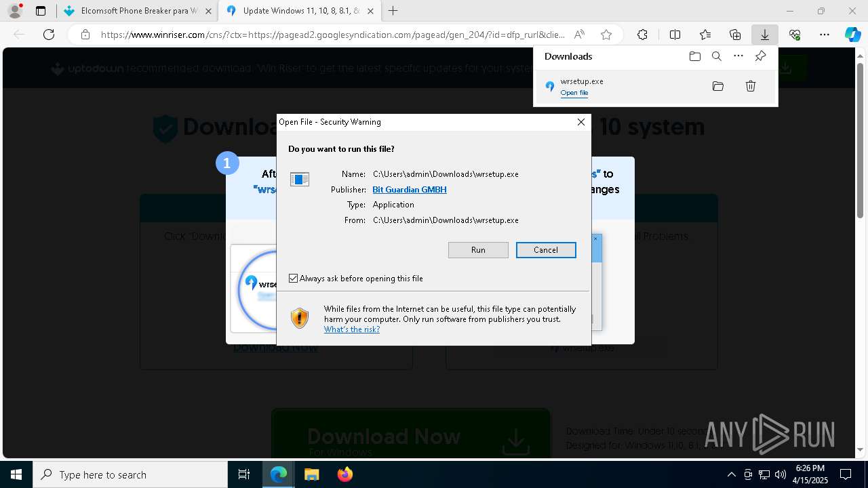Click the wrsetup.exe file name in Downloads

(x=582, y=81)
